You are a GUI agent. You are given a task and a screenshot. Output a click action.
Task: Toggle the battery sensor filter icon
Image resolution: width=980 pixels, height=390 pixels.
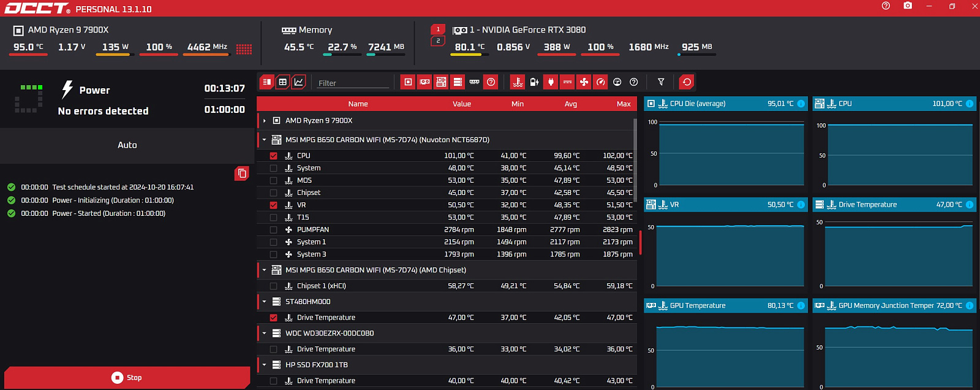pos(534,82)
